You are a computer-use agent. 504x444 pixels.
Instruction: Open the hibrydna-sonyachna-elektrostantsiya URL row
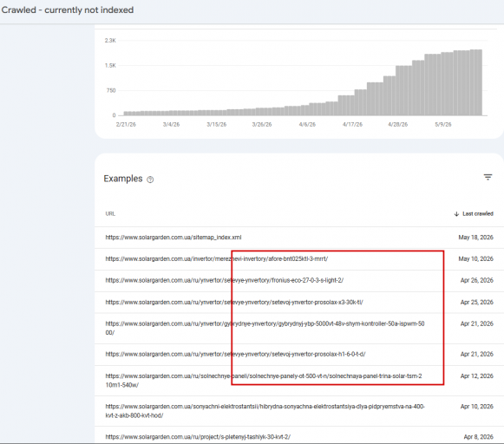tap(299, 411)
